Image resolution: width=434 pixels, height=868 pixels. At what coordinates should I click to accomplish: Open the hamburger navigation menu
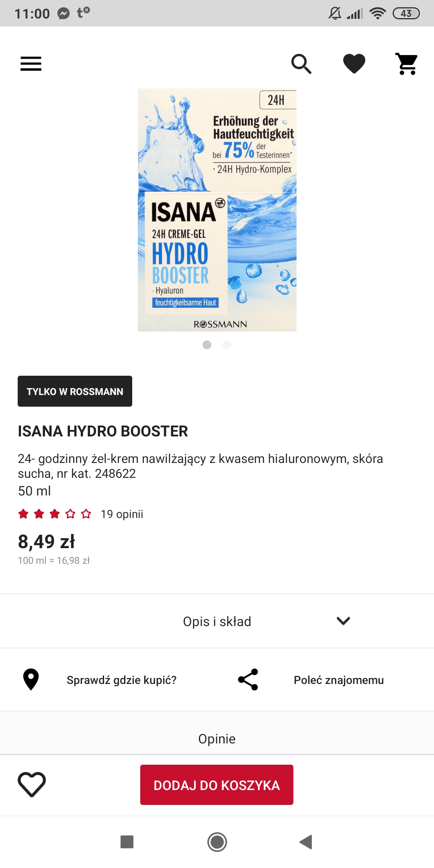(x=31, y=63)
